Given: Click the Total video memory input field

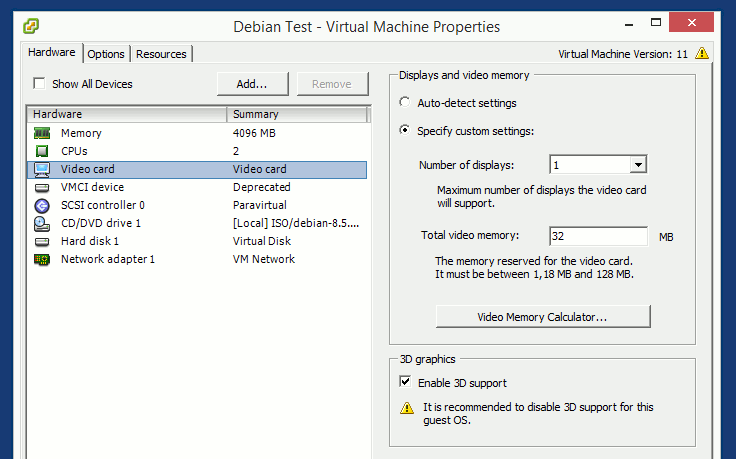Looking at the screenshot, I should click(598, 236).
